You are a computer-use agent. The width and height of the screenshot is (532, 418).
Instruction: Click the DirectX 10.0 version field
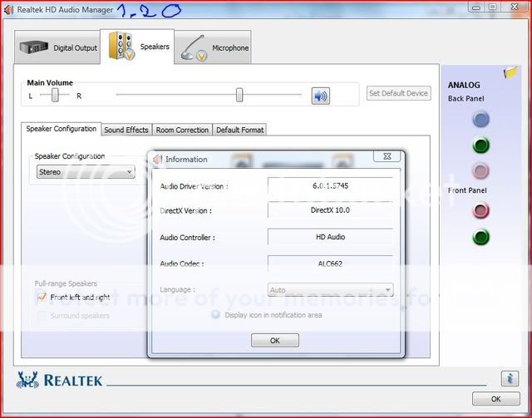click(x=331, y=210)
